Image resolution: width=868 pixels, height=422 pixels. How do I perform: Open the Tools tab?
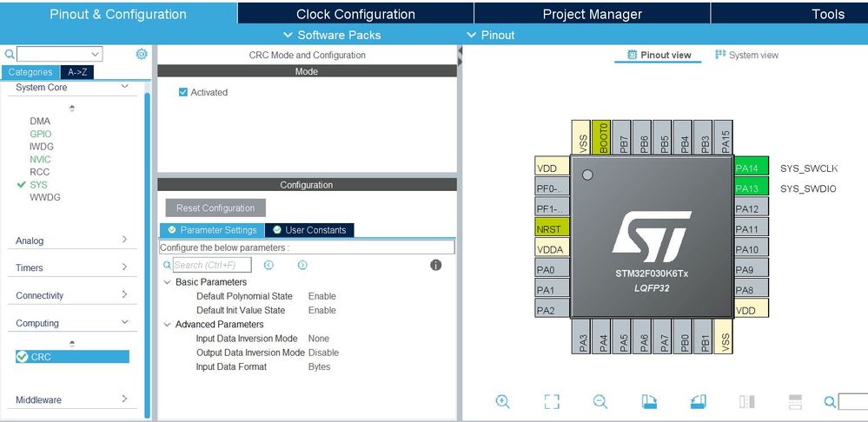[x=790, y=14]
